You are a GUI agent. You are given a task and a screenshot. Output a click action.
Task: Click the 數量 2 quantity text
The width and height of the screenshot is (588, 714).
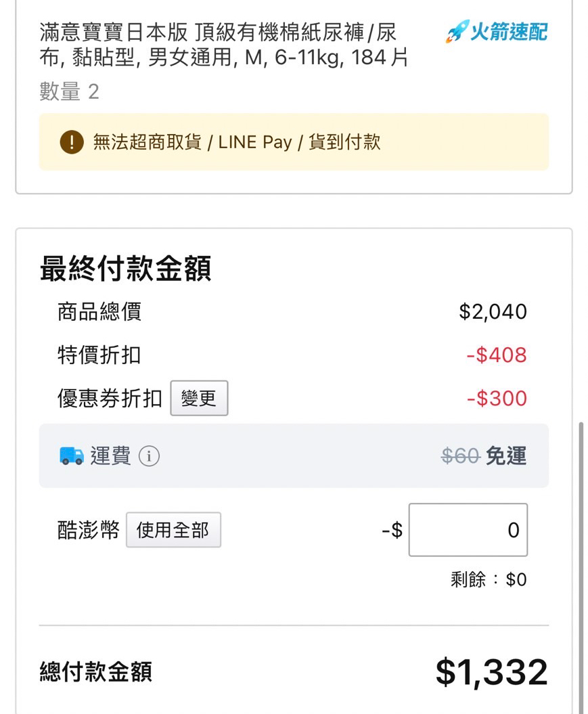pos(69,91)
